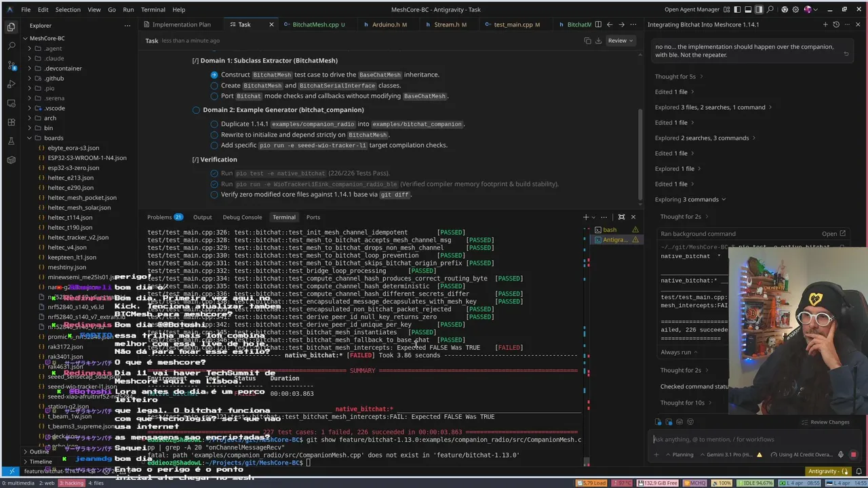Open Source Control view with badge
The height and width of the screenshot is (488, 868).
pyautogui.click(x=11, y=65)
